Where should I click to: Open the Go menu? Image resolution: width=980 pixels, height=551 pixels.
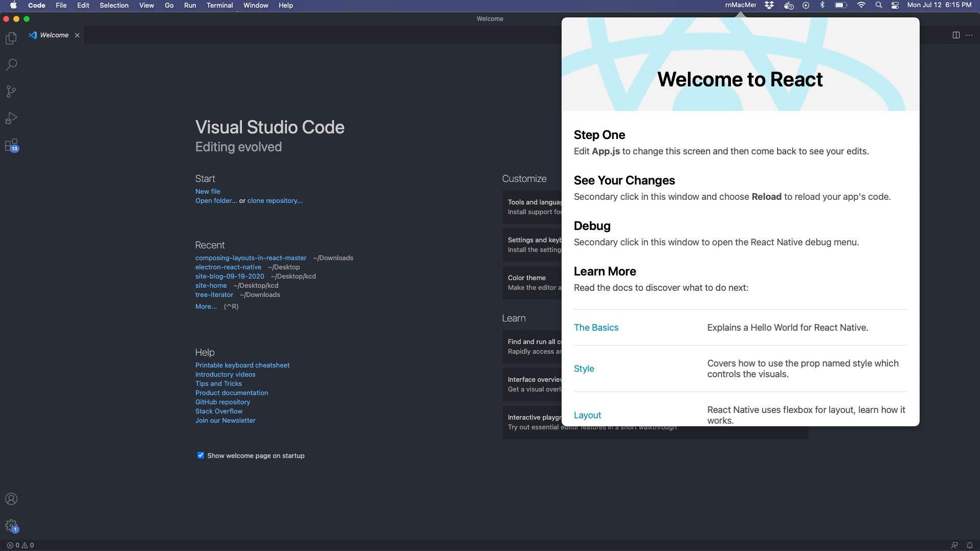(169, 5)
